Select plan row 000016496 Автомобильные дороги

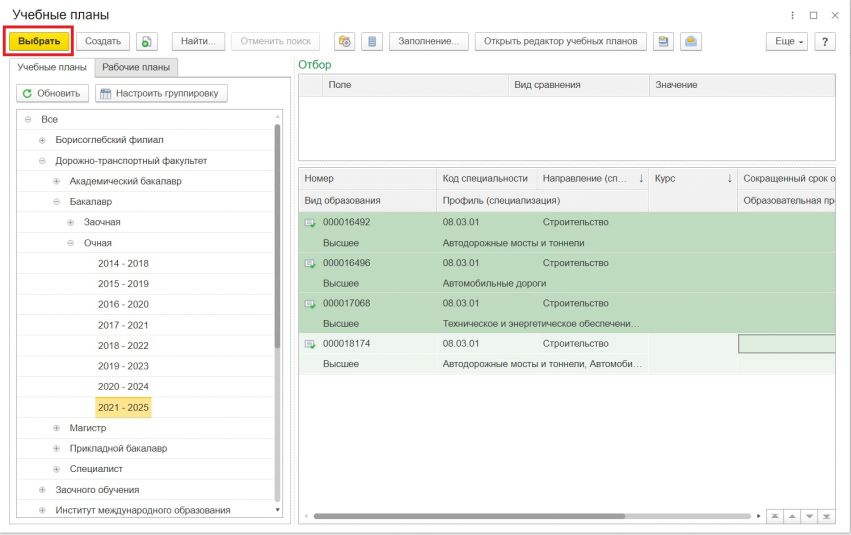[x=567, y=273]
